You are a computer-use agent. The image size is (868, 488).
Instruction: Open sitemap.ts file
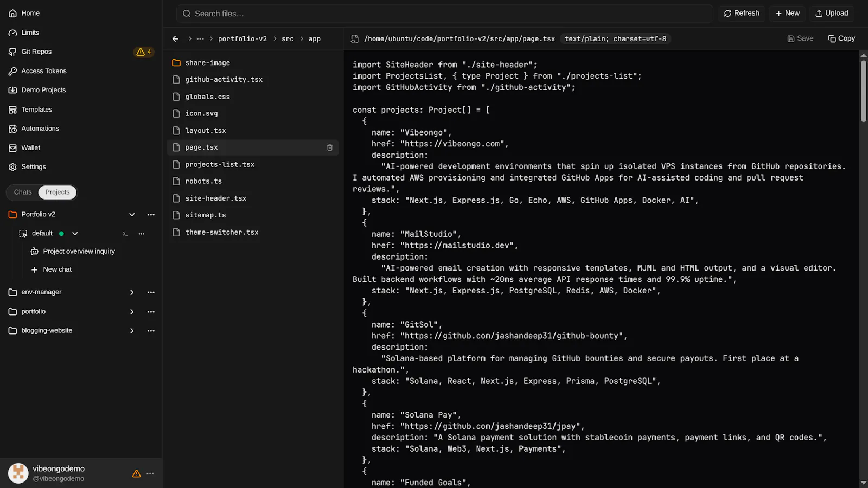tap(253, 215)
